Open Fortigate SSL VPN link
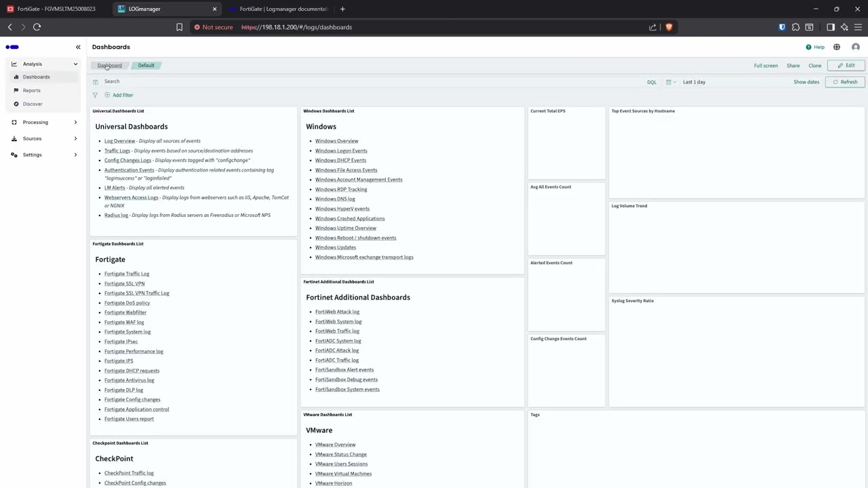This screenshot has width=868, height=488. coord(124,283)
